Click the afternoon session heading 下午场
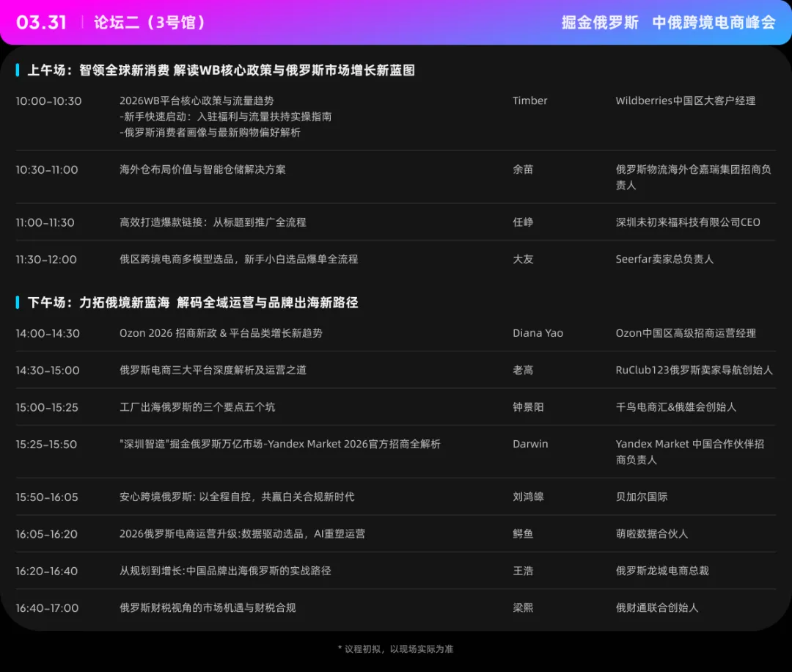 click(x=192, y=303)
